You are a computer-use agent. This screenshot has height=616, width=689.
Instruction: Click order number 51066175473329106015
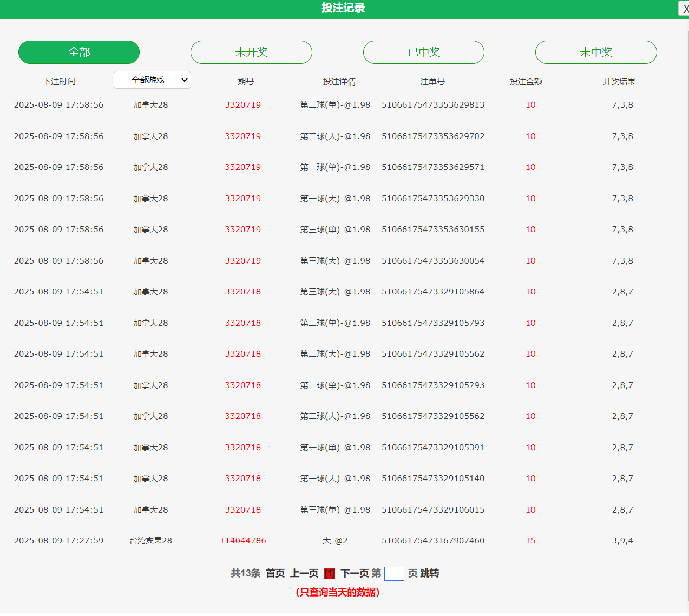tap(433, 510)
